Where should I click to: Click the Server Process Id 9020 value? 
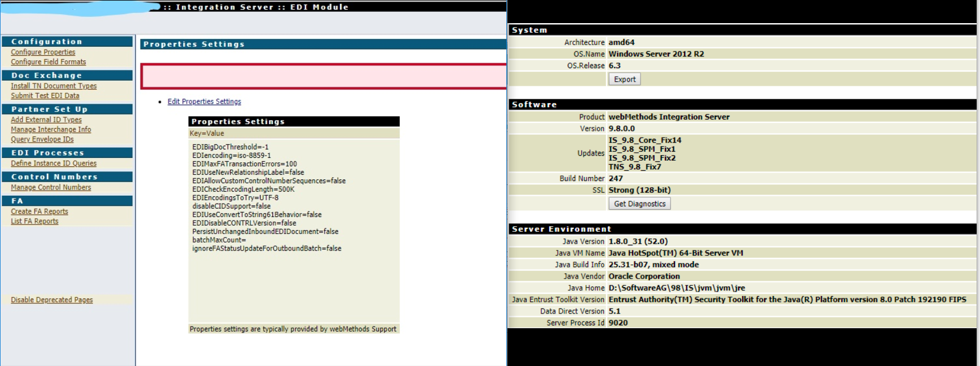coord(618,323)
